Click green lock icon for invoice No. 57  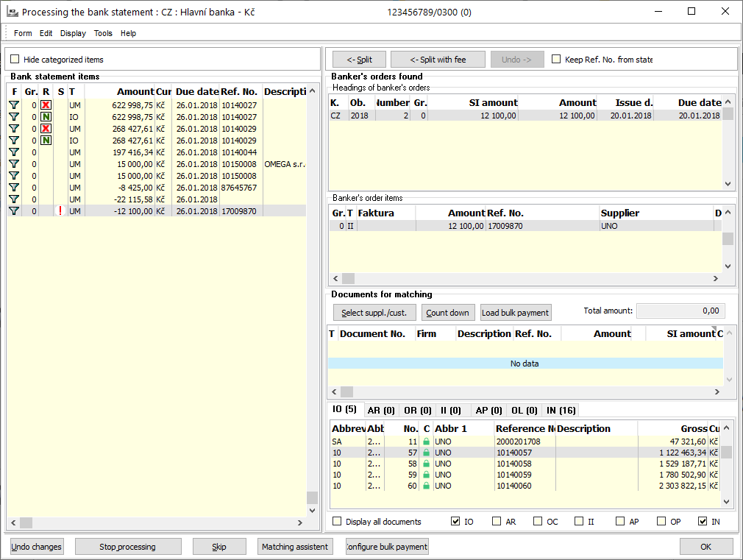coord(427,453)
